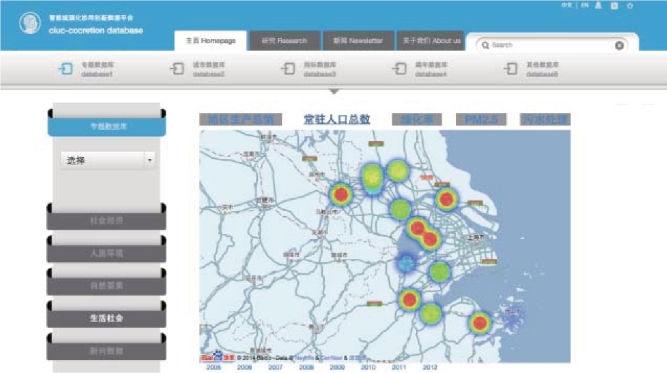The height and width of the screenshot is (373, 667).
Task: Click the star favorite icon at top right
Action: pos(630,6)
